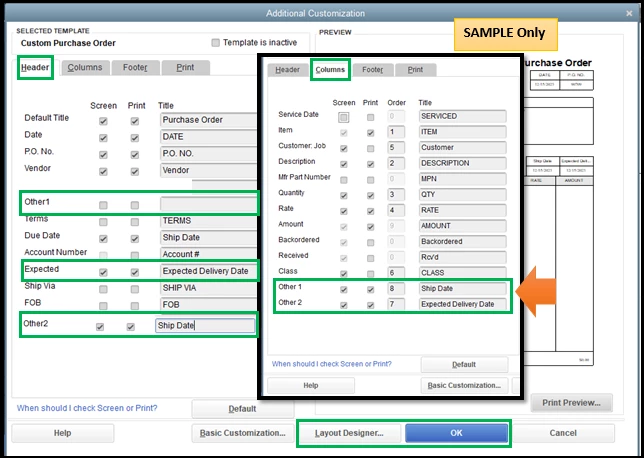644x458 pixels.
Task: Cancel the customization dialog
Action: coord(563,433)
